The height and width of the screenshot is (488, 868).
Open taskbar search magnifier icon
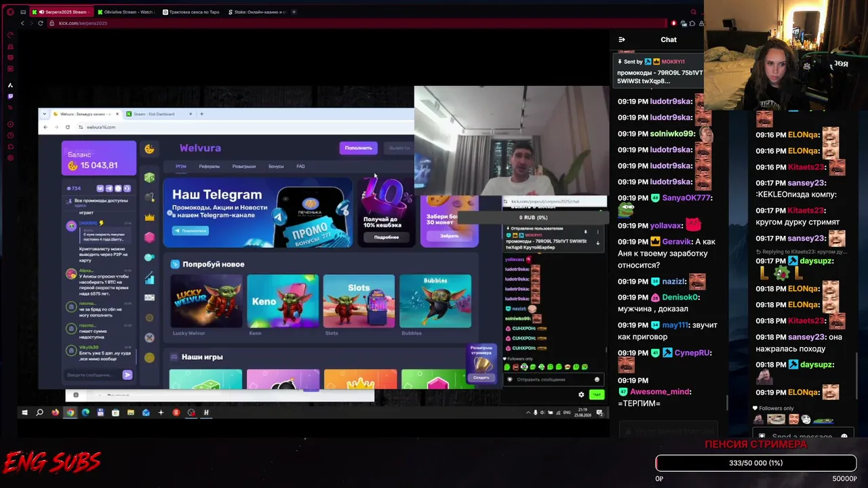pyautogui.click(x=39, y=412)
